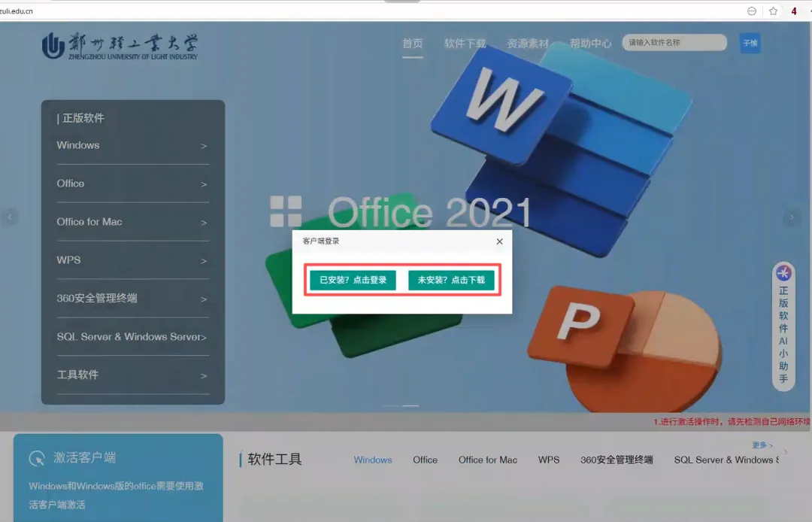Screen dimensions: 812x522
Task: Click the 激活客户端 card title
Action: [84, 458]
